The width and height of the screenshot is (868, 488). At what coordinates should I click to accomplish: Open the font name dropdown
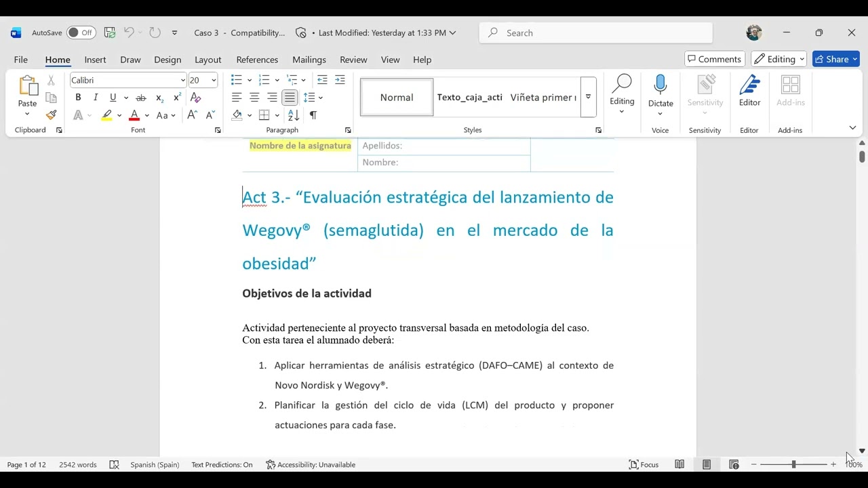tap(182, 80)
